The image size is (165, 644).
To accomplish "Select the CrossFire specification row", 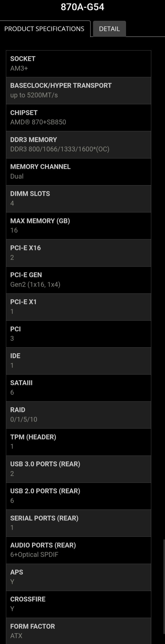I will pos(78,604).
